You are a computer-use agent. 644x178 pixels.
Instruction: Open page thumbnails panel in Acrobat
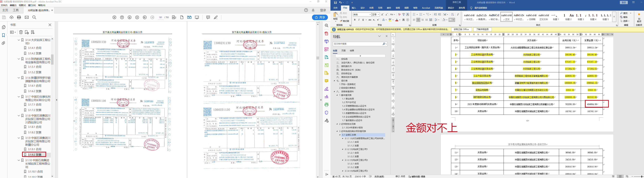pos(3,27)
